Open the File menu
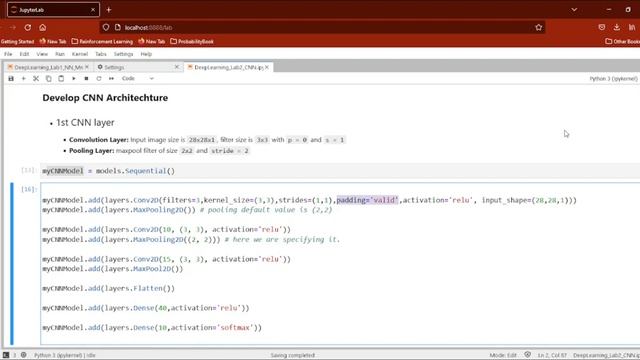 (8, 54)
